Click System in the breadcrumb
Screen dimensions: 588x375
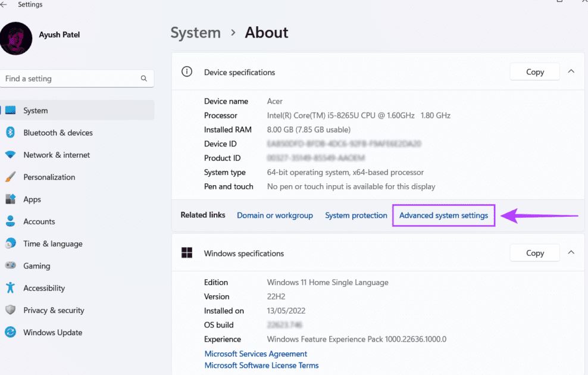[x=196, y=33]
